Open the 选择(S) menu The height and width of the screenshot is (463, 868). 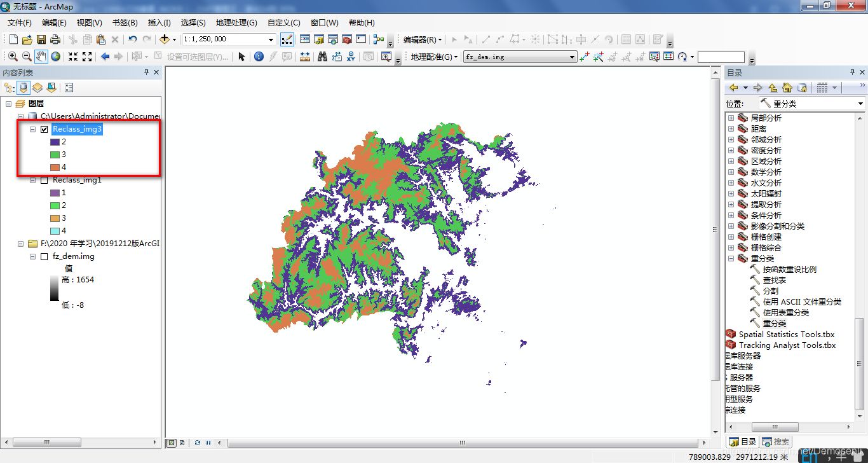point(193,23)
